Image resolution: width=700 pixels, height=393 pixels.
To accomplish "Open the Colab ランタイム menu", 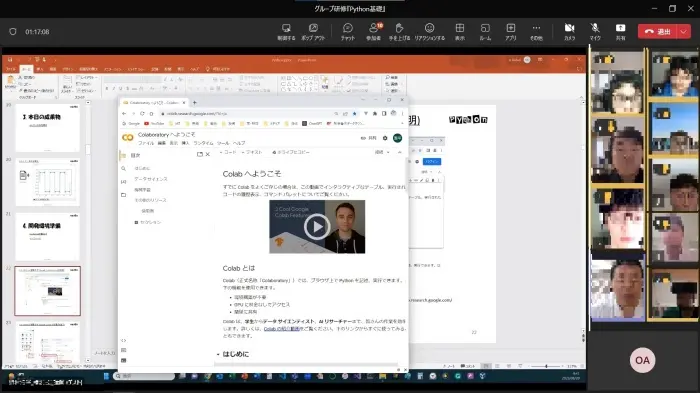I will click(204, 143).
